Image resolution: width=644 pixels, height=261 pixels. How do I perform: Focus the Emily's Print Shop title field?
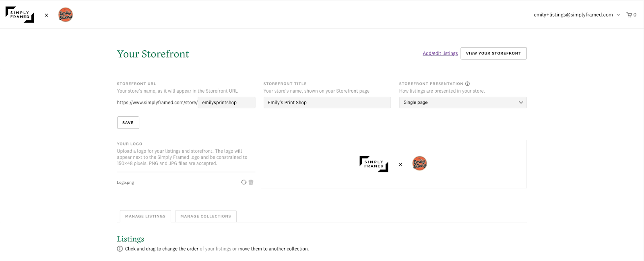point(327,102)
